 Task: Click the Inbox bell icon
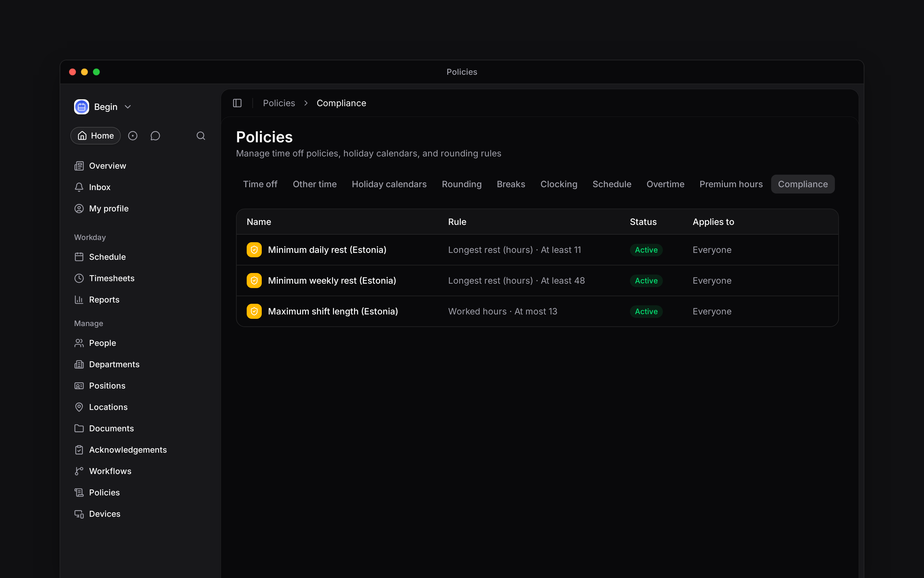[79, 187]
